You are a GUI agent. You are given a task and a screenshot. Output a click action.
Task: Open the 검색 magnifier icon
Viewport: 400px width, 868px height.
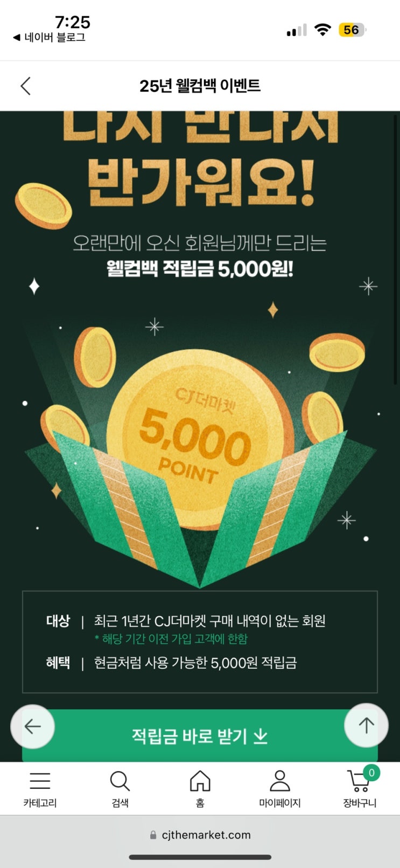pyautogui.click(x=120, y=781)
